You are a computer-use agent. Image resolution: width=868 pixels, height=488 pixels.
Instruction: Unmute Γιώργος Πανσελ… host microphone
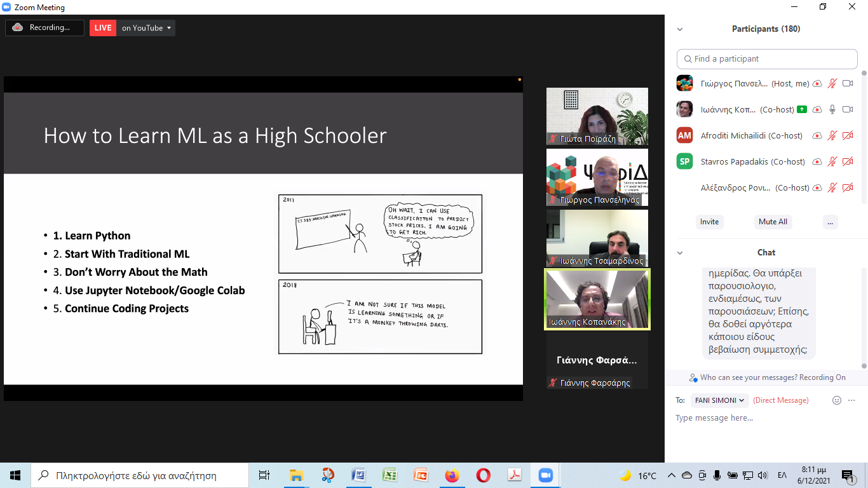point(832,83)
